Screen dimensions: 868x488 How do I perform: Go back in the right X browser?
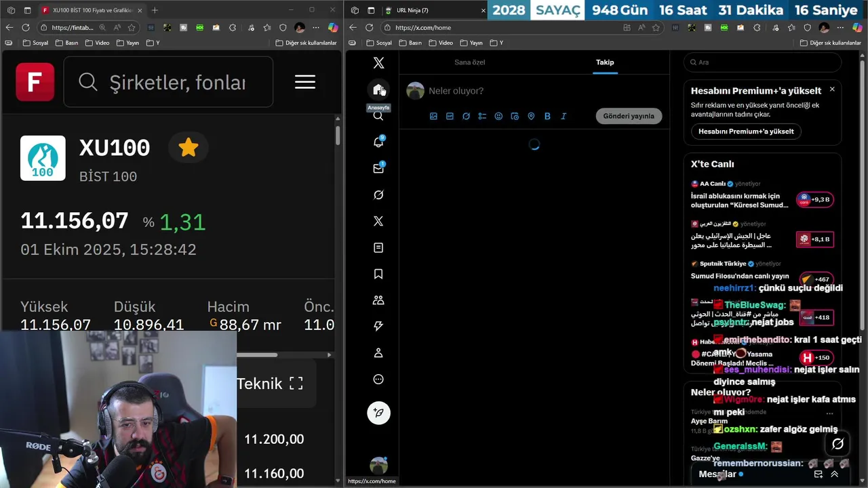point(353,27)
